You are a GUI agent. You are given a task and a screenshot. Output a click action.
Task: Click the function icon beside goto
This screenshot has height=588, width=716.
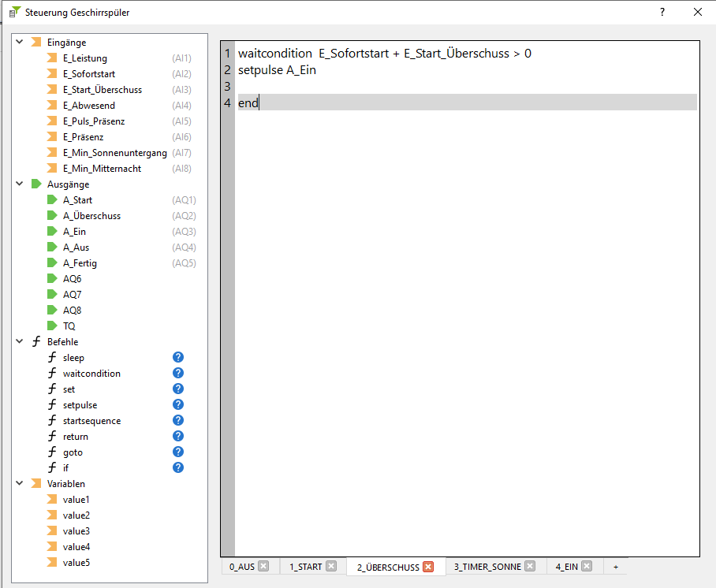pyautogui.click(x=52, y=452)
